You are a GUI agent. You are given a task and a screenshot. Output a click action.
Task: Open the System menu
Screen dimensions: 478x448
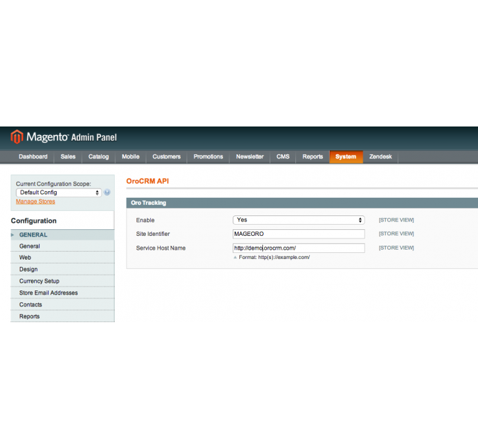point(345,157)
